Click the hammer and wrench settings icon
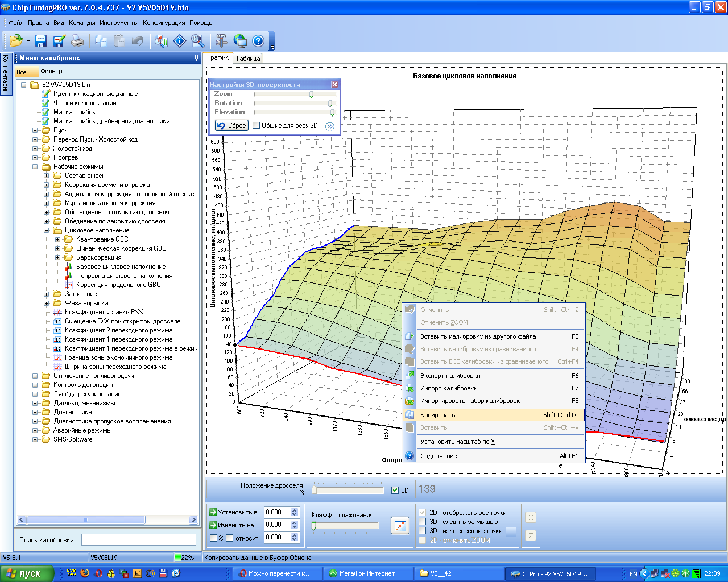728x582 pixels. pos(221,41)
